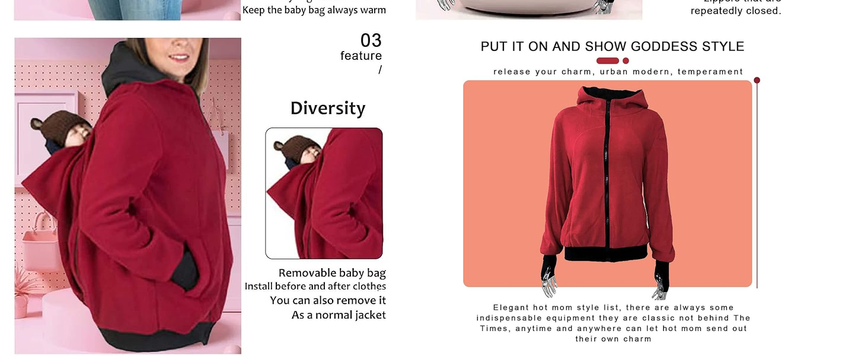Click the small red dot beside the divider

click(x=626, y=61)
